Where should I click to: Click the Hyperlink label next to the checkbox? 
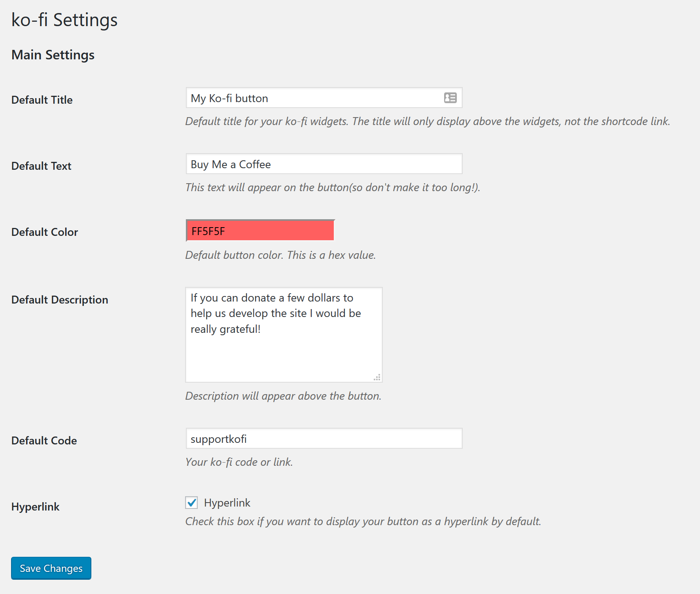(227, 503)
